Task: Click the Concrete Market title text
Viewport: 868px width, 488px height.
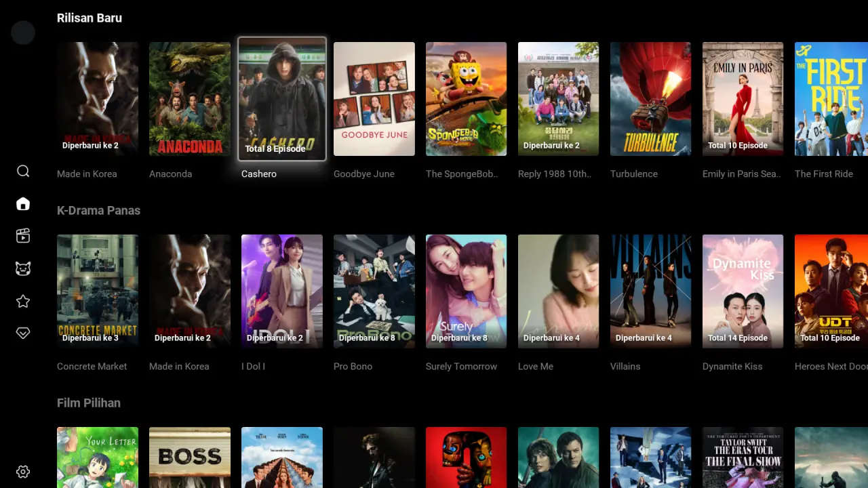Action: tap(92, 366)
